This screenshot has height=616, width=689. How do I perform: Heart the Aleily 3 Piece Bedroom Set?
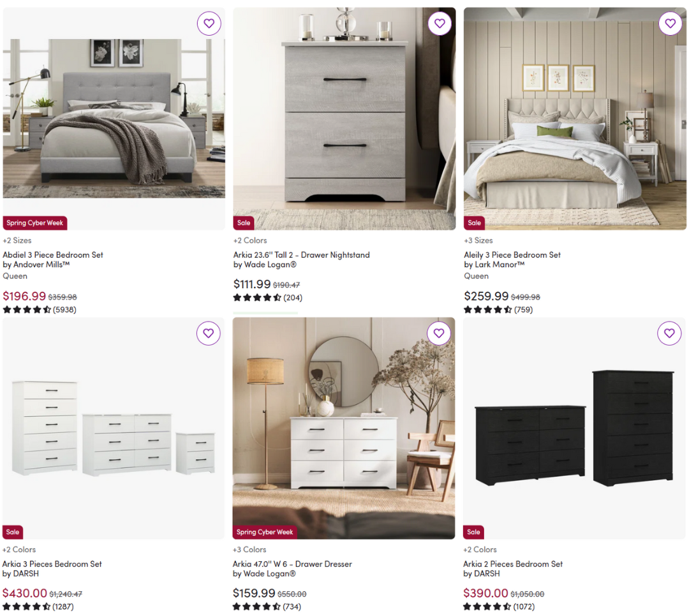670,24
